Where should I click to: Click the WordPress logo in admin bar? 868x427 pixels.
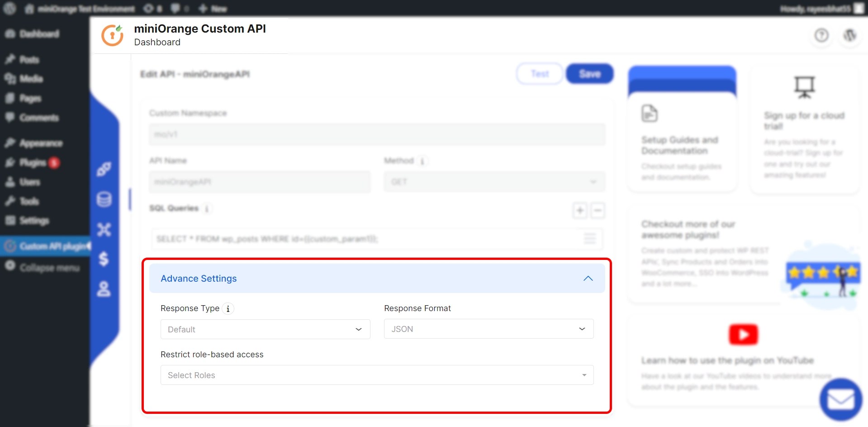pos(9,8)
